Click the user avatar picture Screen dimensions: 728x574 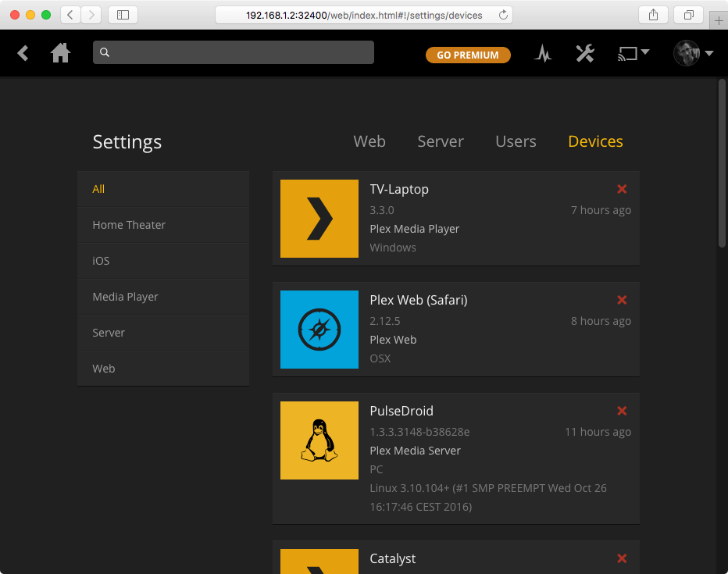[687, 53]
